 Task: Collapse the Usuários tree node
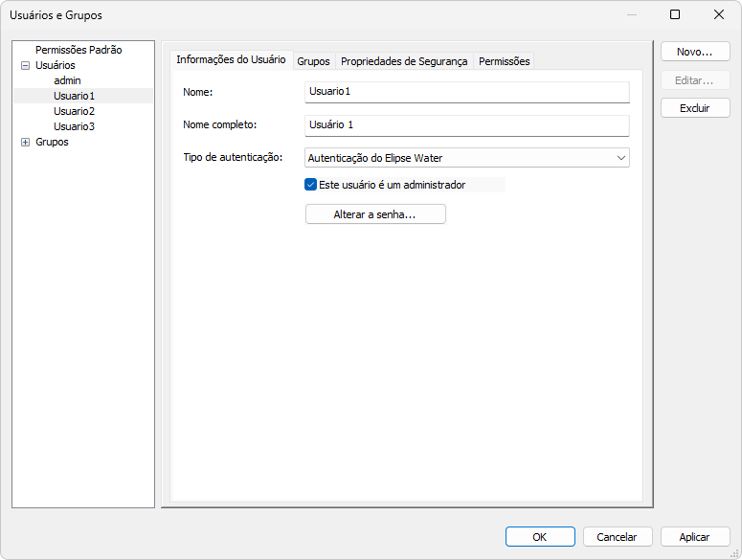click(x=25, y=65)
